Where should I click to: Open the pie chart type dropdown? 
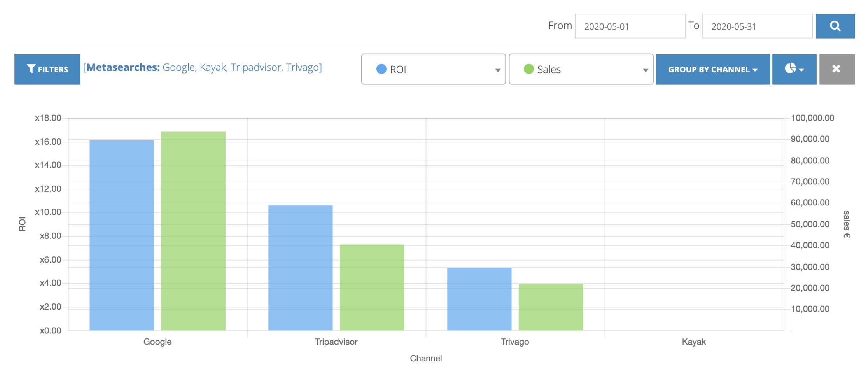click(794, 69)
